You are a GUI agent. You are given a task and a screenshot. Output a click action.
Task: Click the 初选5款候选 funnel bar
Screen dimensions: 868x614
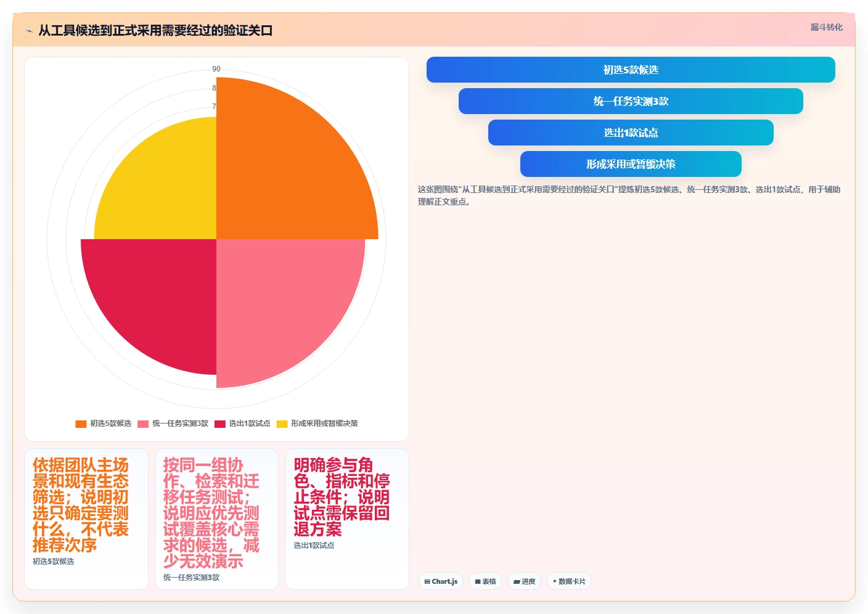631,70
